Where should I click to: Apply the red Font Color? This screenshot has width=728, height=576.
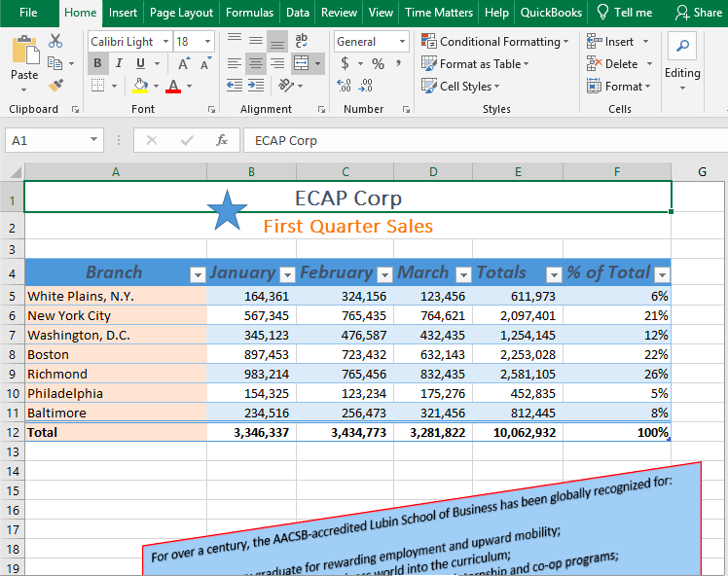[173, 86]
